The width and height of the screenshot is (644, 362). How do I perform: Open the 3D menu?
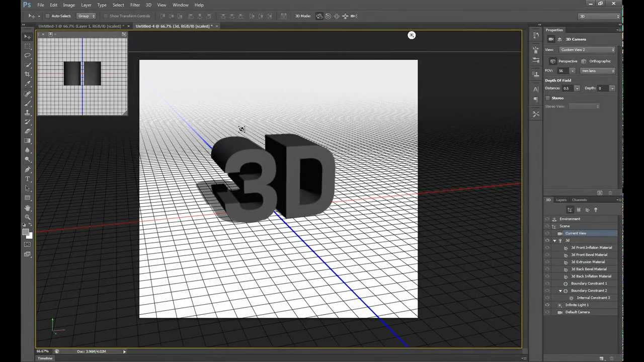(148, 5)
